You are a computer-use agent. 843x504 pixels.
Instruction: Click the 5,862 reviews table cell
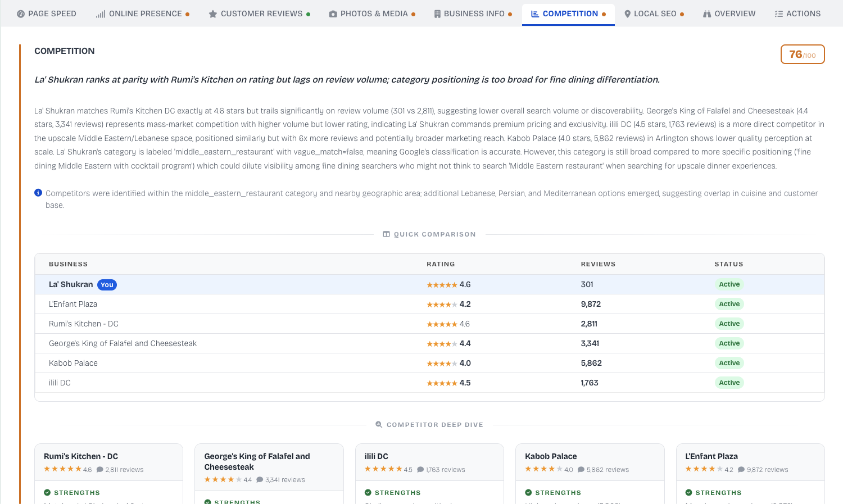(x=591, y=363)
